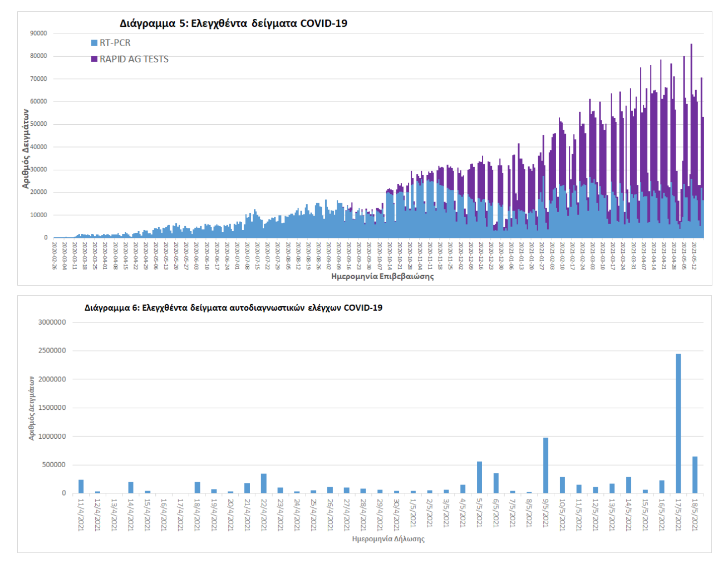Click the 6/5/2021 bar

tap(496, 483)
